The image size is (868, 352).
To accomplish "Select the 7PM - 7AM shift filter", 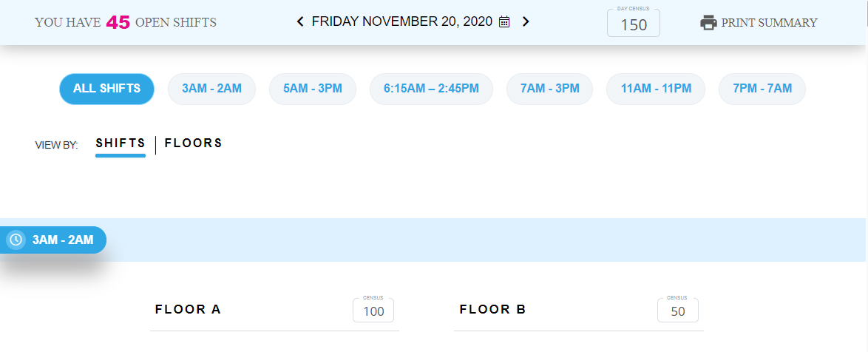I will (762, 89).
